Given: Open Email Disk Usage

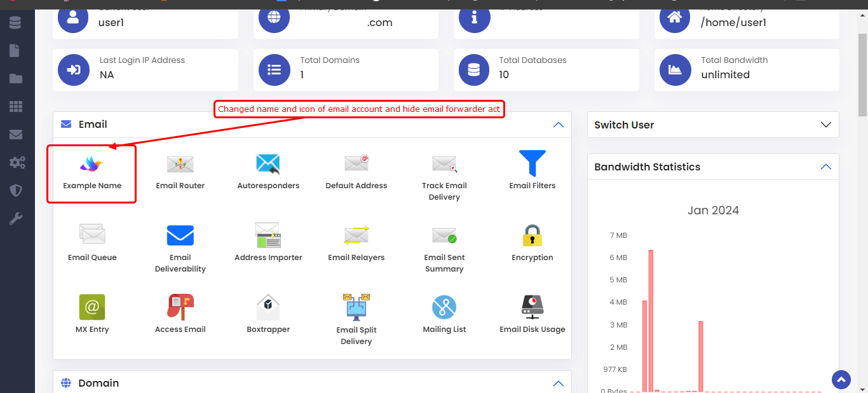Looking at the screenshot, I should coord(532,308).
